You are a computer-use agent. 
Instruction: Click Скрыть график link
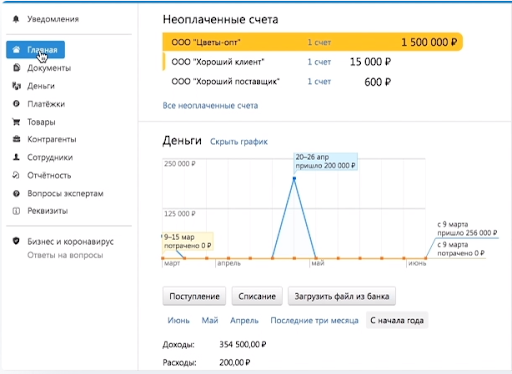[239, 141]
